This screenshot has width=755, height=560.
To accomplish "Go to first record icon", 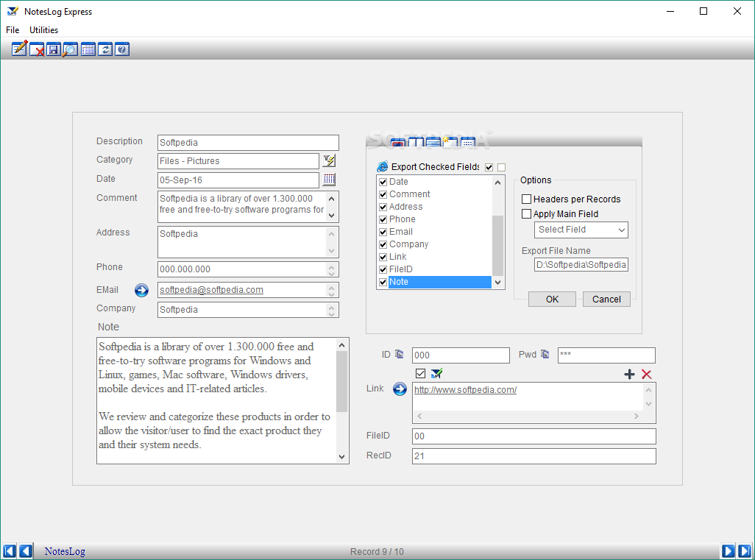I will (9, 551).
